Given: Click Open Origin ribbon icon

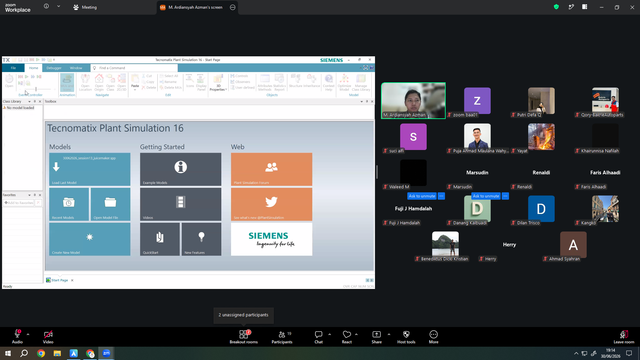Looking at the screenshot, I should point(99,83).
